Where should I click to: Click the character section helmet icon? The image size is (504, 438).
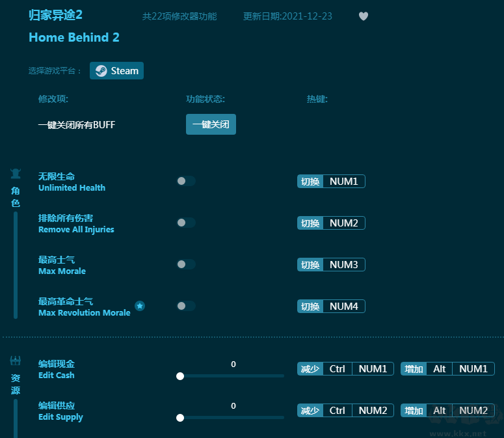click(16, 174)
